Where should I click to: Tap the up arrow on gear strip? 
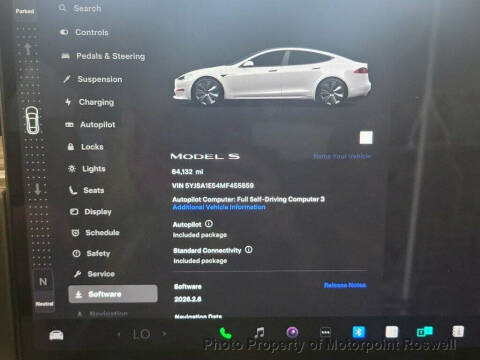click(x=28, y=49)
